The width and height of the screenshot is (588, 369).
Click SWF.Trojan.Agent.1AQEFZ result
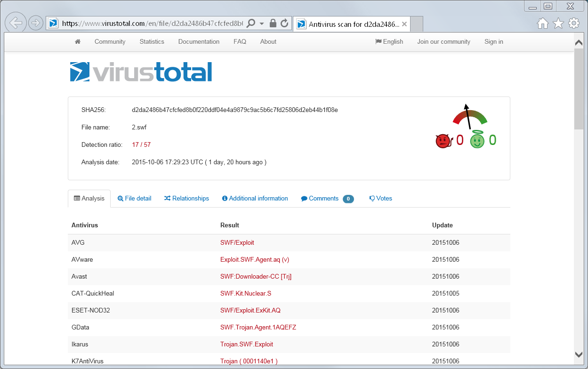(x=258, y=327)
